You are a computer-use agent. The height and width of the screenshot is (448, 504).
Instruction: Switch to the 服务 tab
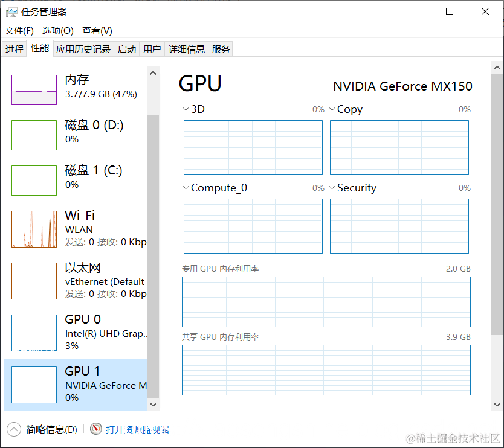221,49
